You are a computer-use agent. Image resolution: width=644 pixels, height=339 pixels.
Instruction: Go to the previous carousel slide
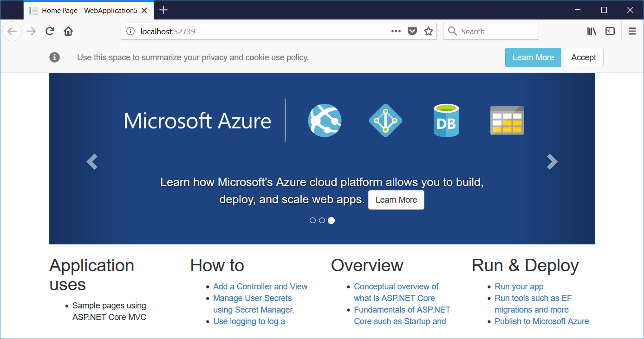pyautogui.click(x=92, y=161)
